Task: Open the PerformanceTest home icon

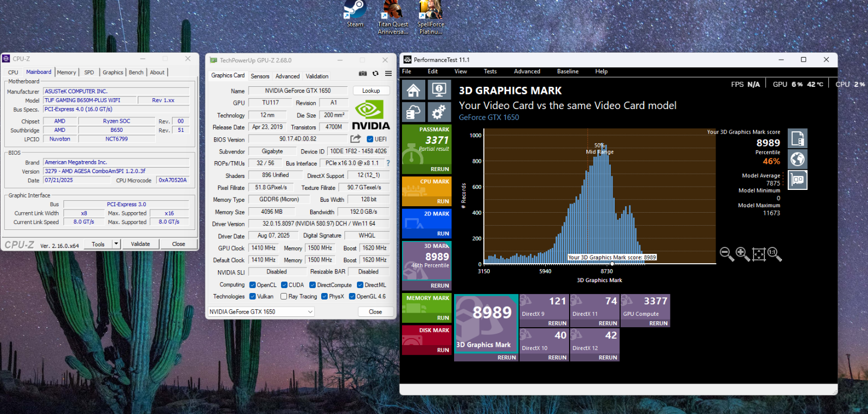Action: (x=413, y=90)
